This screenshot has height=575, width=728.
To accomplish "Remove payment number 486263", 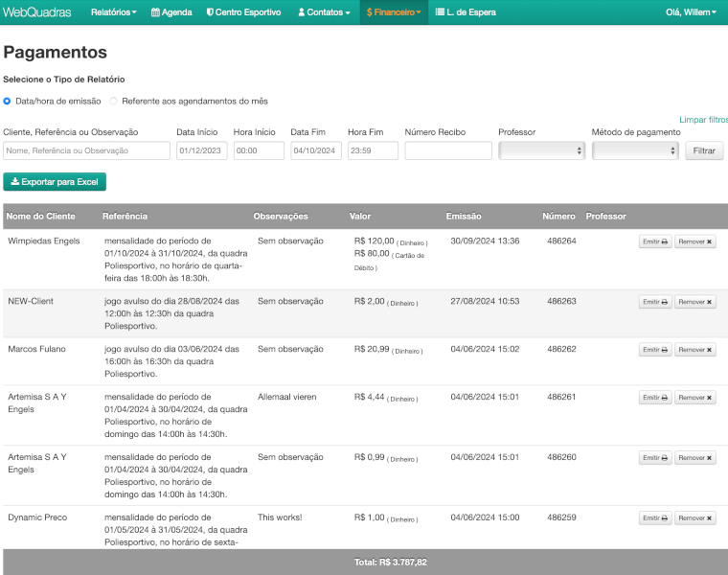I will (694, 302).
